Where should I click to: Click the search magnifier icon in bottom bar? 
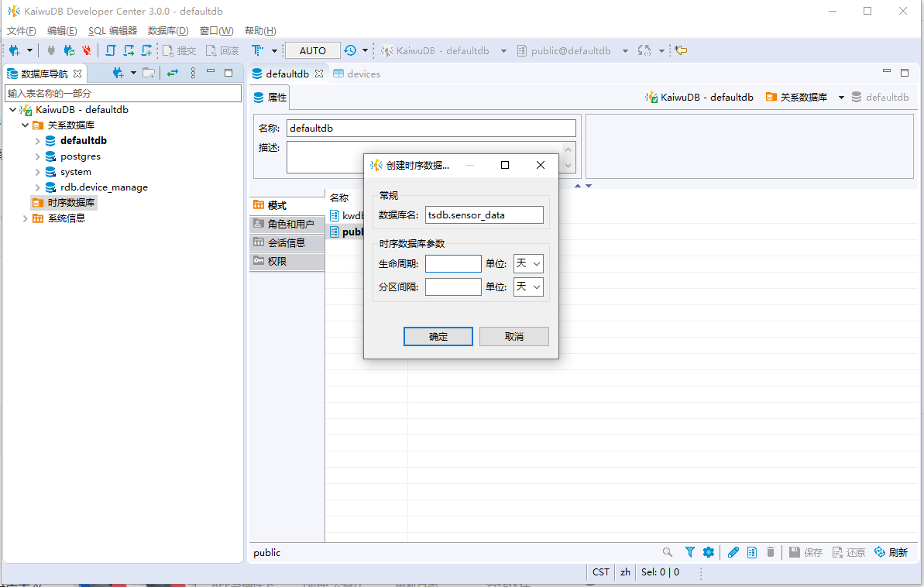tap(667, 552)
